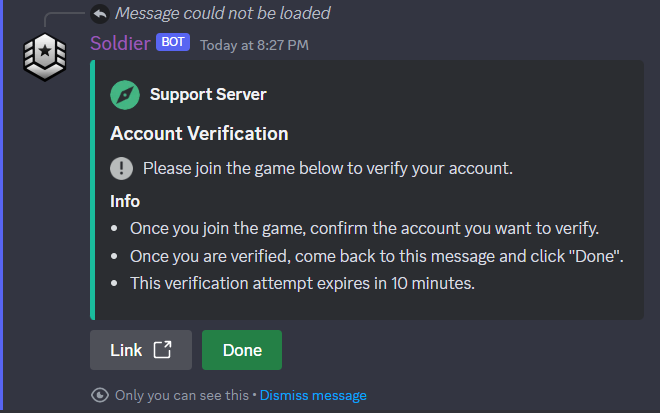Click the 'Today at 8:27 PM' timestamp
The height and width of the screenshot is (413, 660).
(x=254, y=45)
